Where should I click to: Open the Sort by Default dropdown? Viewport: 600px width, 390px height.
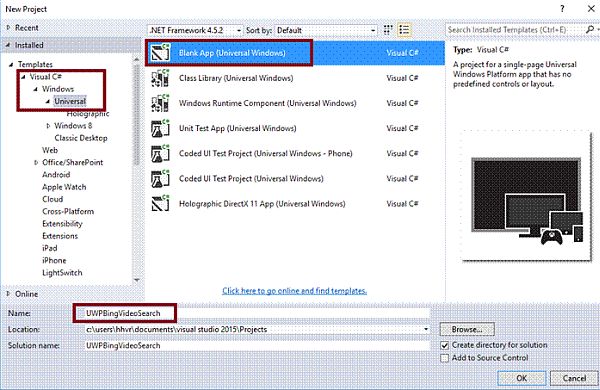coord(326,30)
